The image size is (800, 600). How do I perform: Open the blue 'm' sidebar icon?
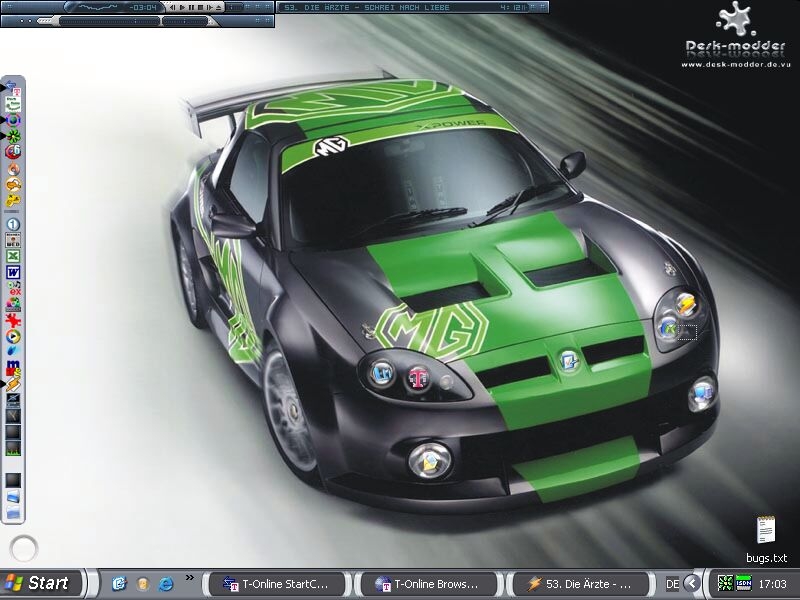13,366
